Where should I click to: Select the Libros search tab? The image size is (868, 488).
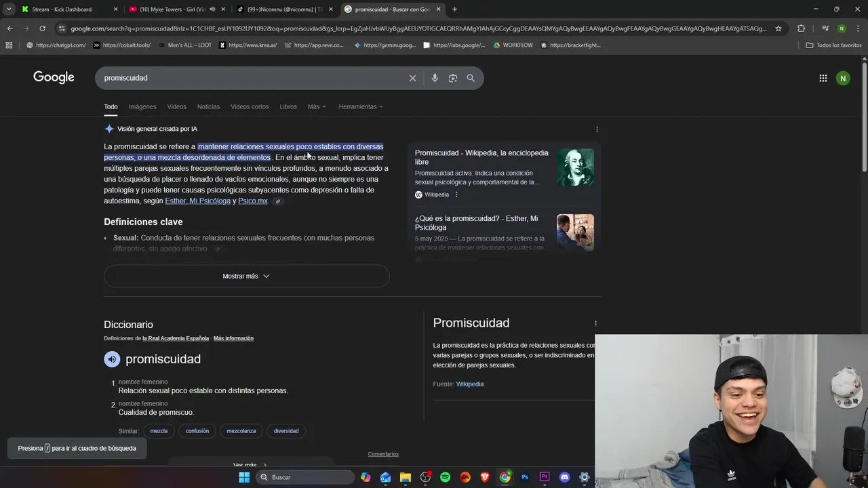(x=288, y=106)
